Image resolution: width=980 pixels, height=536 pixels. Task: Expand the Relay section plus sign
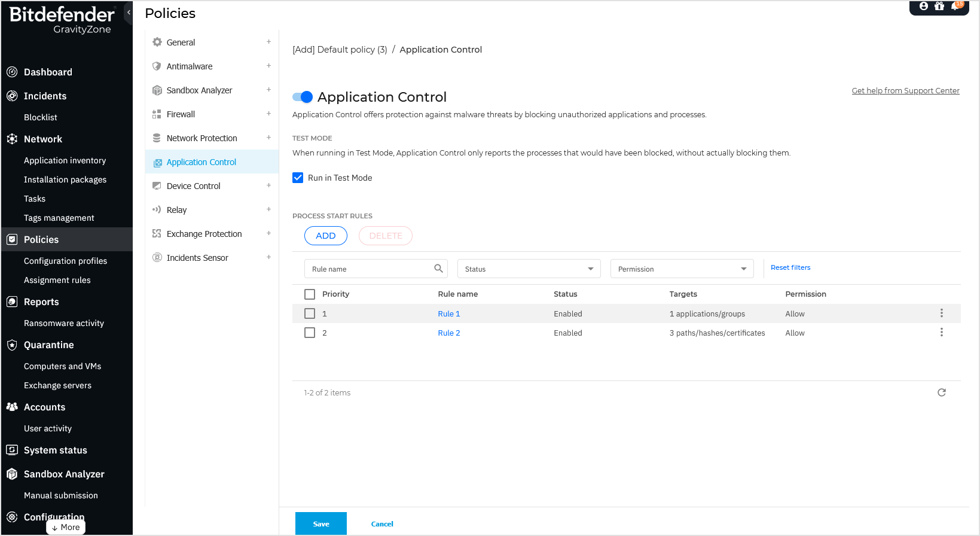268,209
